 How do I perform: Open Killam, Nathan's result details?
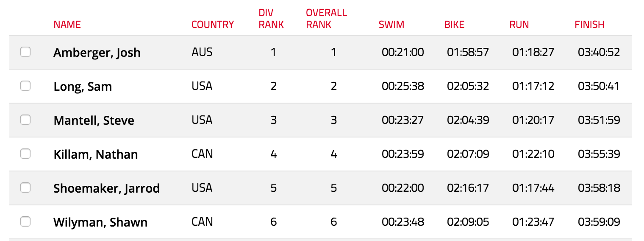pyautogui.click(x=96, y=154)
